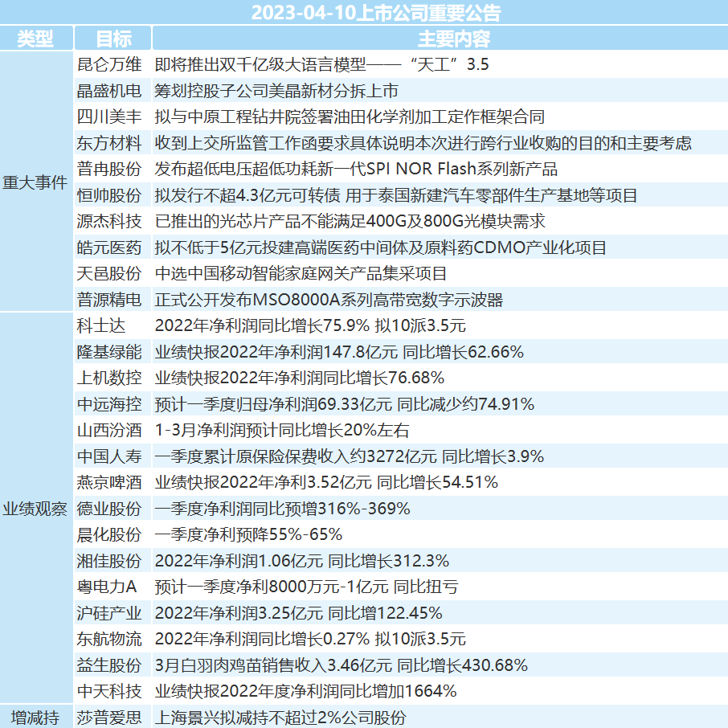Viewport: 728px width, 728px height.
Task: Click the text about 原保险保费收入约3272亿元
Action: pyautogui.click(x=350, y=456)
